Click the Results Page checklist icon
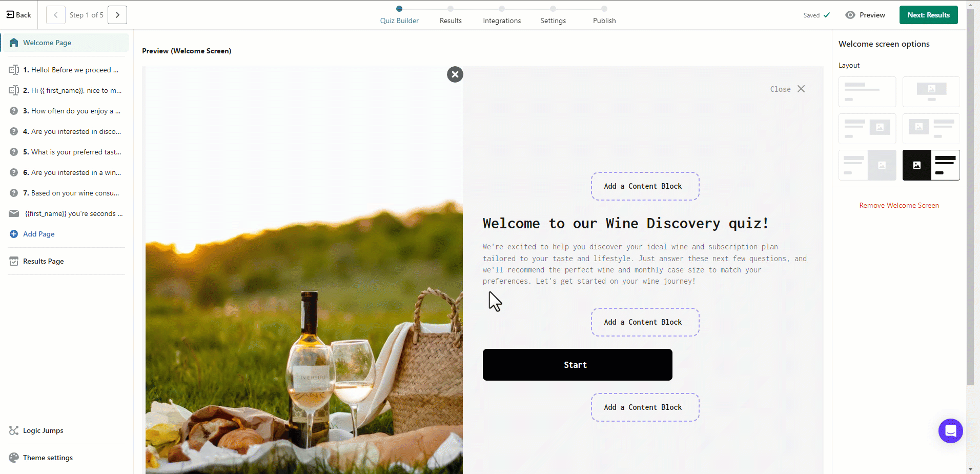Image resolution: width=980 pixels, height=474 pixels. coord(14,261)
